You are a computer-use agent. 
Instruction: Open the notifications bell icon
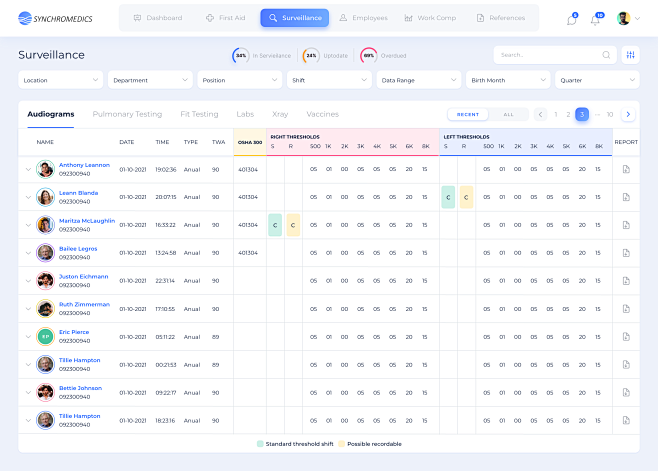(596, 19)
